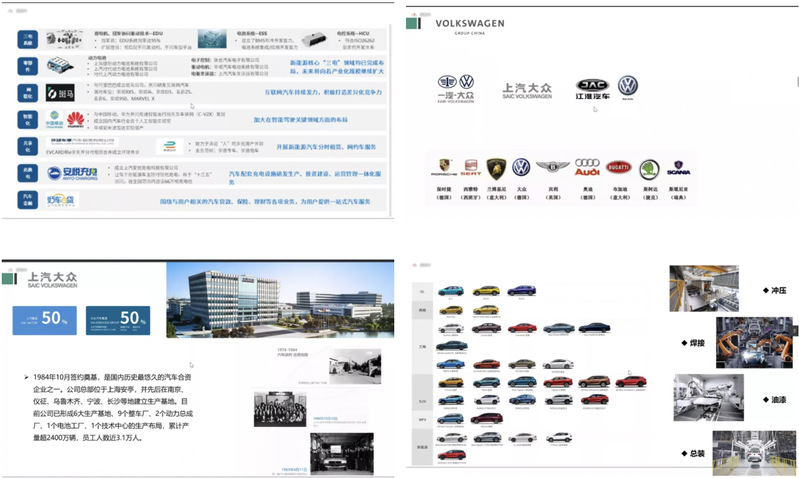
Task: Click the text 开展新能源汽车分时租赁、网约车服务
Action: point(326,147)
